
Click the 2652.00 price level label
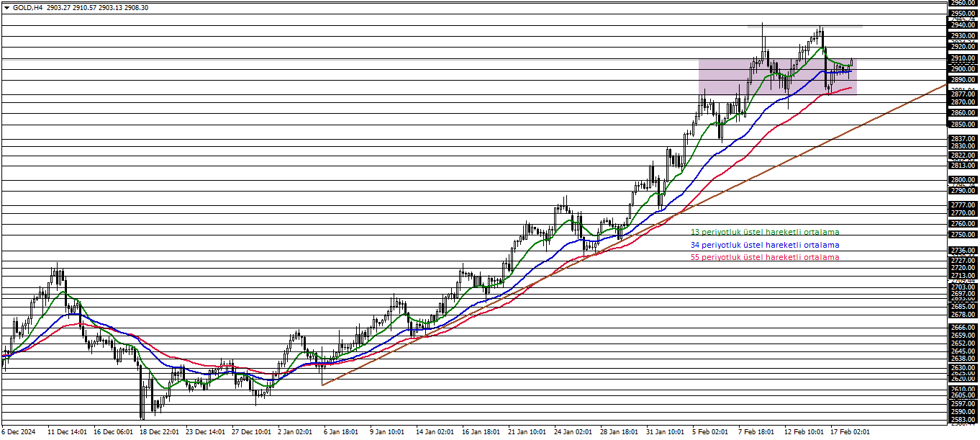tap(963, 343)
